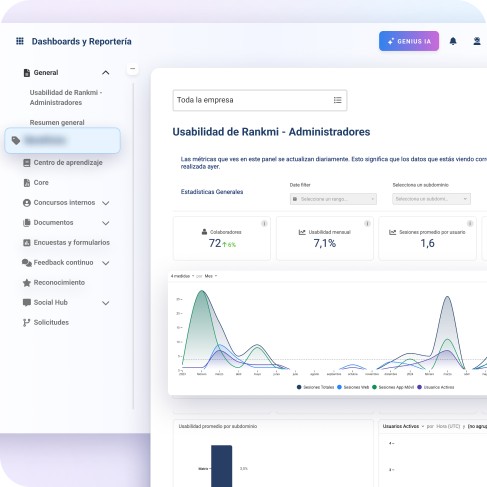Click the Core file icon
Viewport: 487px width, 487px height.
[27, 183]
